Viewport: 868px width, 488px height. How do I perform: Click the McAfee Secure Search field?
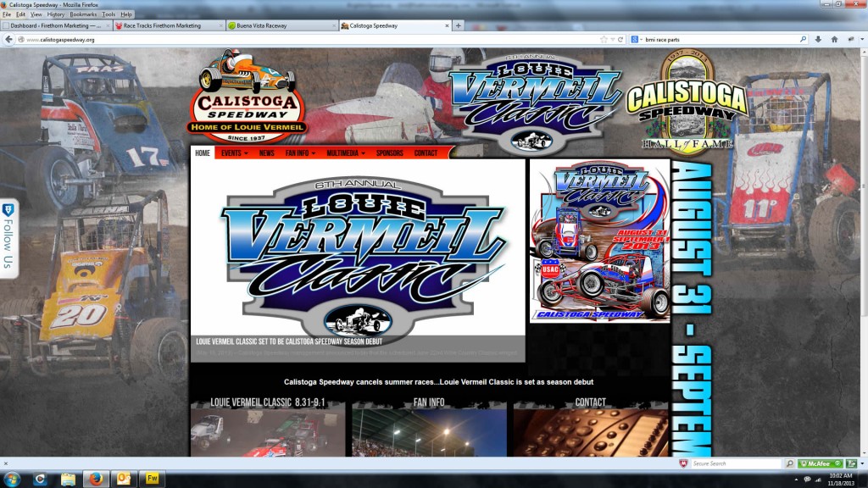(737, 463)
